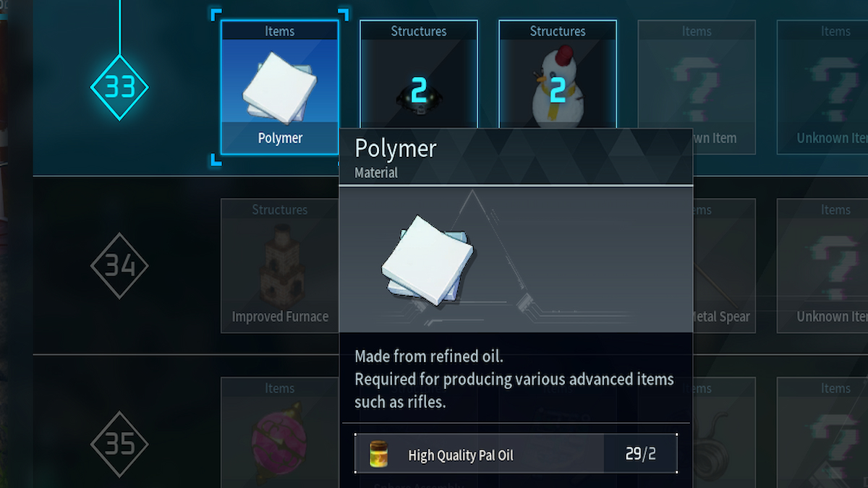Click the 29/2 material count
Screen dimensions: 868x488
[x=640, y=455]
